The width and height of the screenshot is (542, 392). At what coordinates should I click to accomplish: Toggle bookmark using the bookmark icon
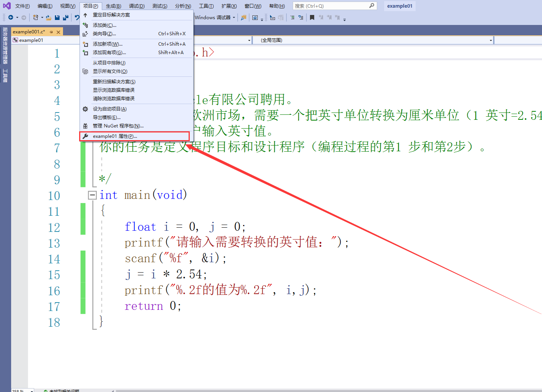tap(312, 18)
